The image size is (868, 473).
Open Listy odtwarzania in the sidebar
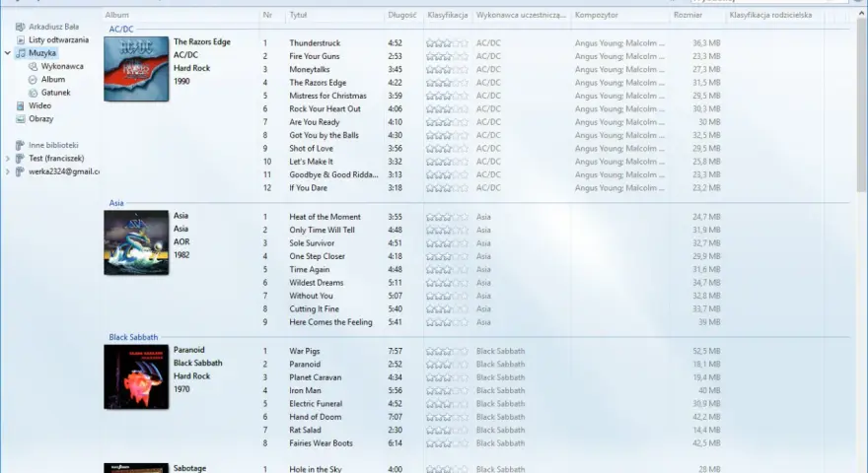click(58, 39)
